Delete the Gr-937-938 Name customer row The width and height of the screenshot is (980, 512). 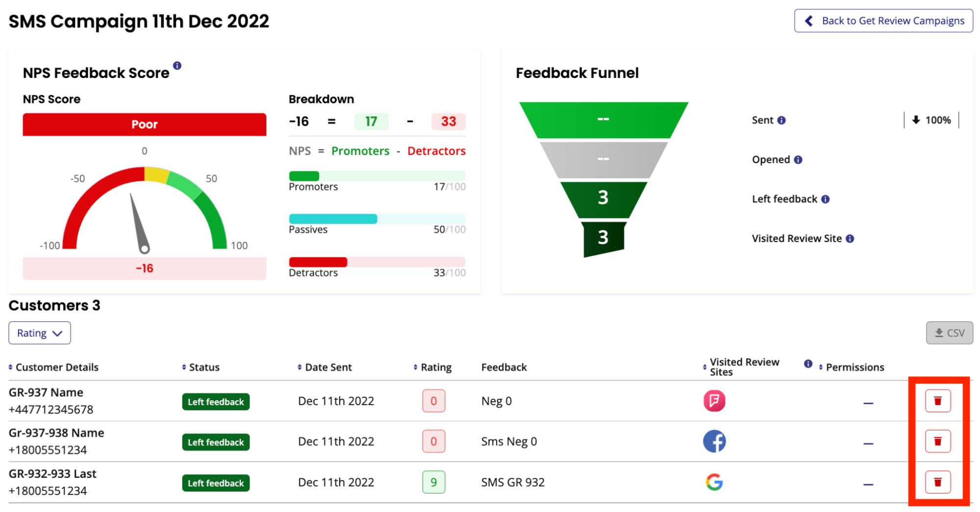pos(937,441)
